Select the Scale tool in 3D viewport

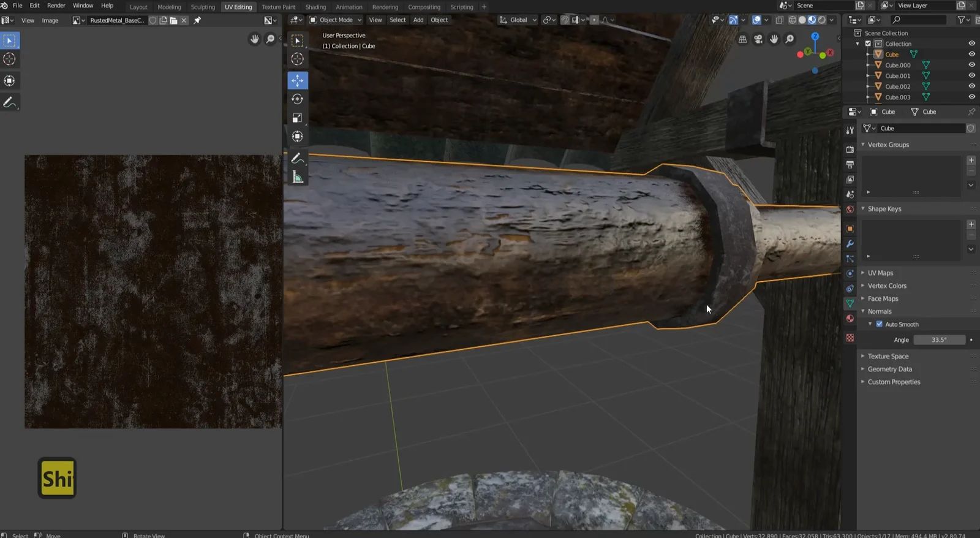tap(298, 118)
